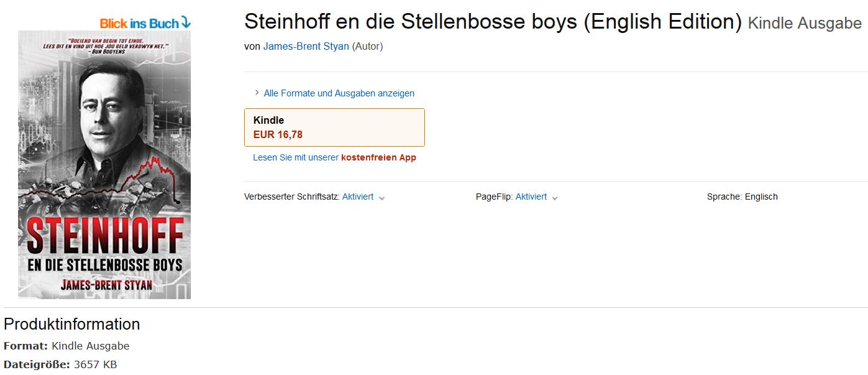Screen dimensions: 868x375
Task: Click the EUR 16,78 price
Action: click(x=278, y=134)
